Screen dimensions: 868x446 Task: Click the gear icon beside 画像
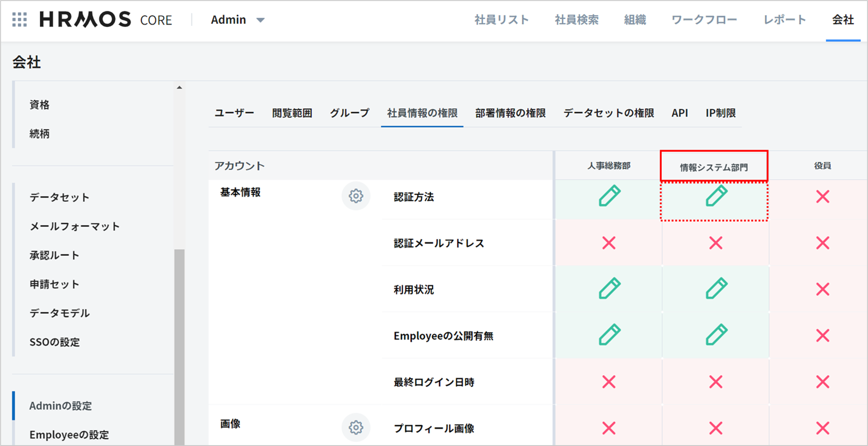pyautogui.click(x=356, y=427)
